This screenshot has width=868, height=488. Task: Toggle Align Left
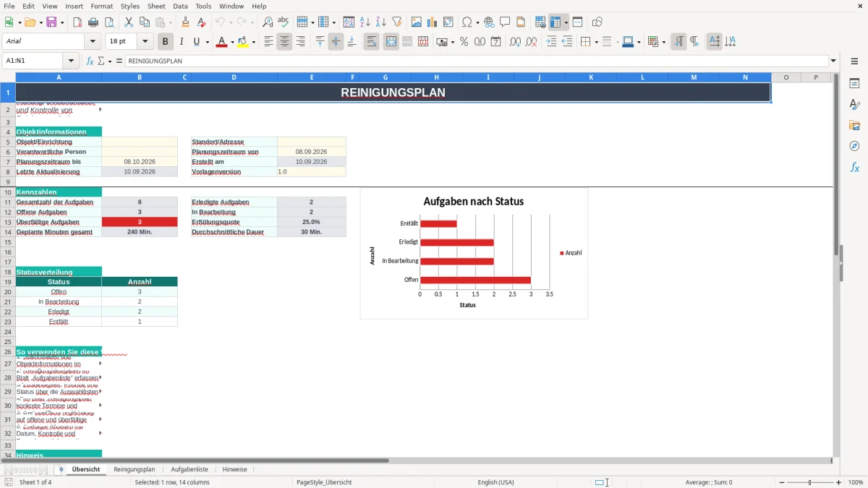[x=268, y=42]
